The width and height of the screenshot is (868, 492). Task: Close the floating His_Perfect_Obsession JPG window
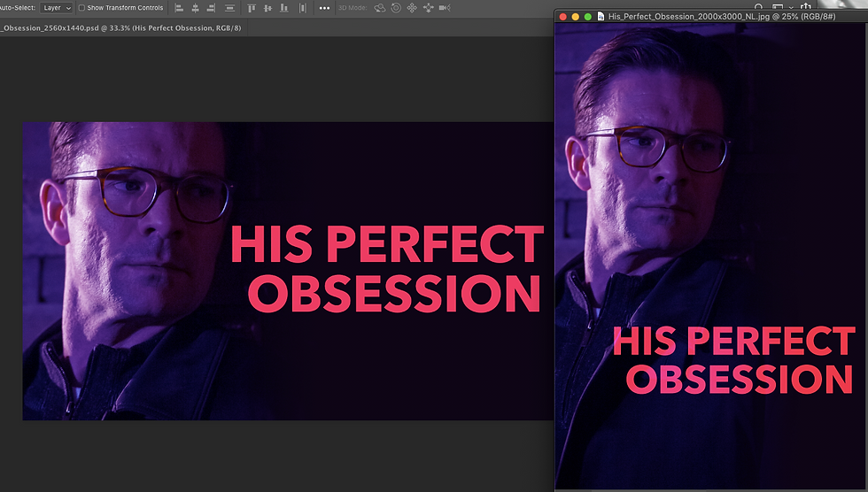click(563, 17)
